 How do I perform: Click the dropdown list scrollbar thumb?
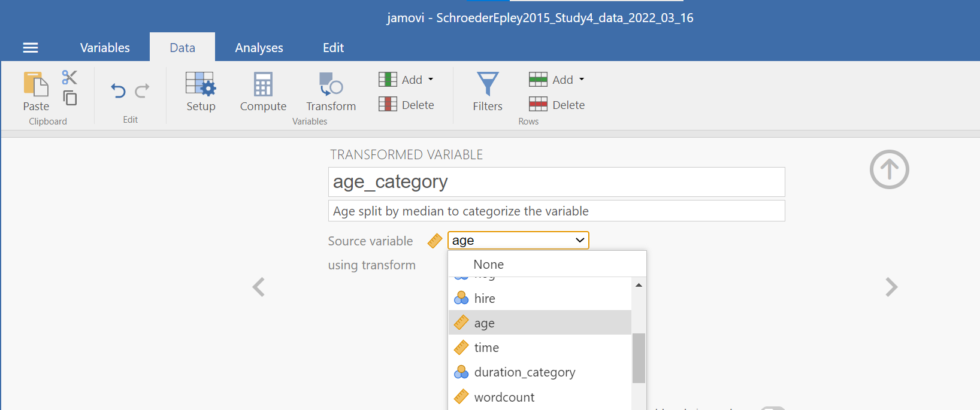click(x=639, y=357)
